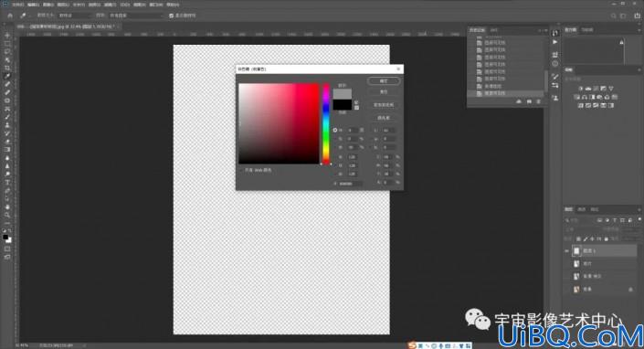Click the 添加到色板 (Add to Swatches) button
Image resolution: width=644 pixels, height=349 pixels.
pyautogui.click(x=384, y=105)
